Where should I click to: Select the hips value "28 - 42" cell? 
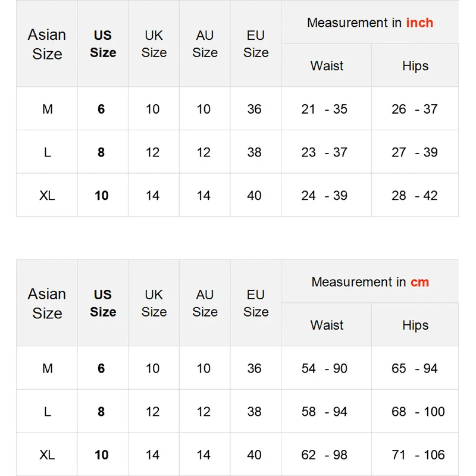[415, 196]
